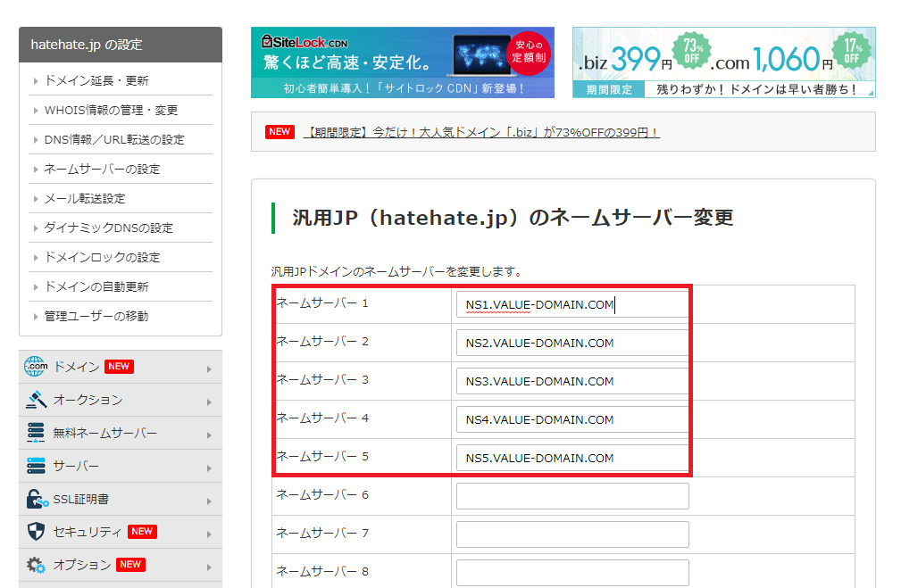Image resolution: width=901 pixels, height=588 pixels.
Task: Open ダイナミックDNSの設定
Action: click(x=109, y=228)
